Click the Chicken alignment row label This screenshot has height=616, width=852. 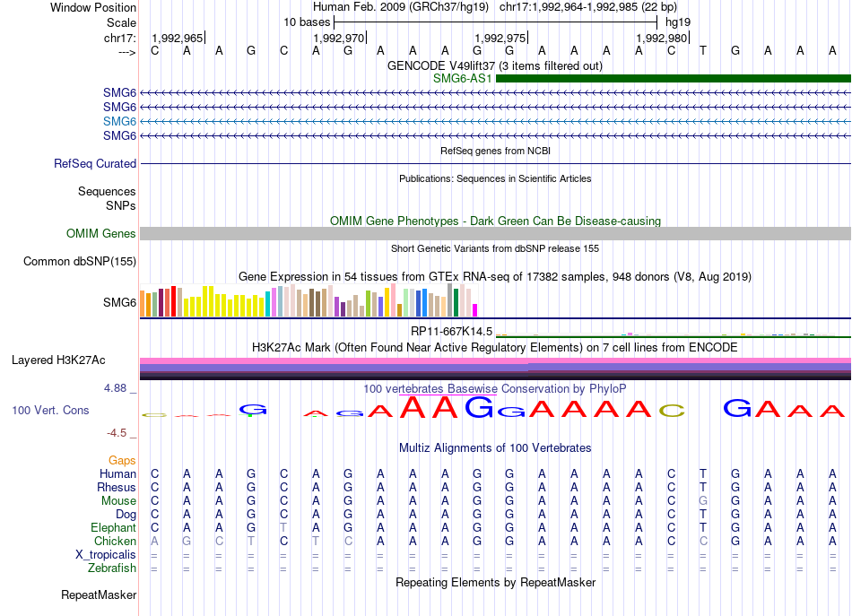point(115,541)
